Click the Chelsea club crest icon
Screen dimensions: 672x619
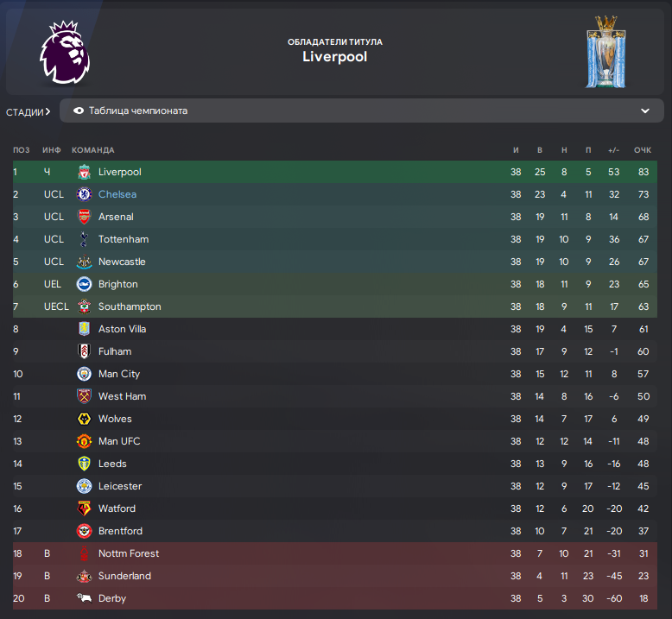tap(84, 194)
